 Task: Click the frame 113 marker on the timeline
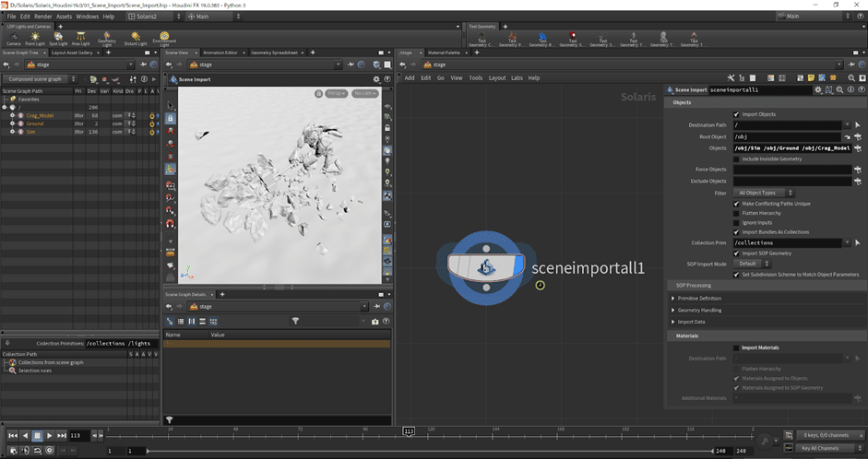click(408, 430)
